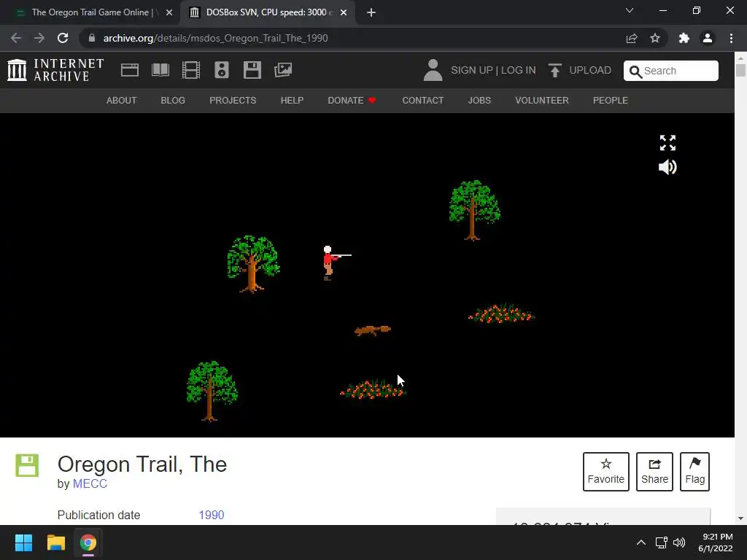
Task: Click Chrome icon in taskbar
Action: [x=88, y=542]
